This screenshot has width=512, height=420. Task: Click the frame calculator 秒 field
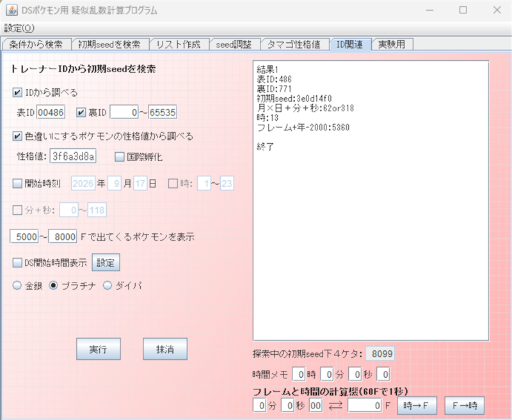tap(287, 406)
